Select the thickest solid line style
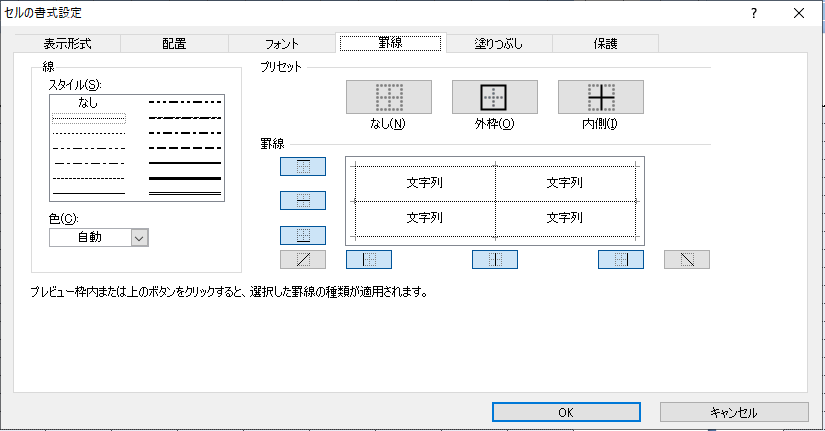825x431 pixels. coord(184,177)
